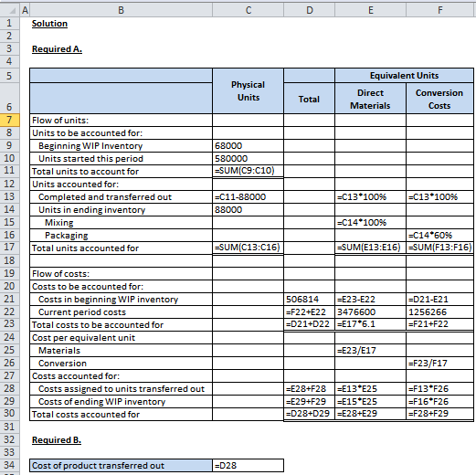The height and width of the screenshot is (475, 476).
Task: Select column D header
Action: [x=309, y=10]
